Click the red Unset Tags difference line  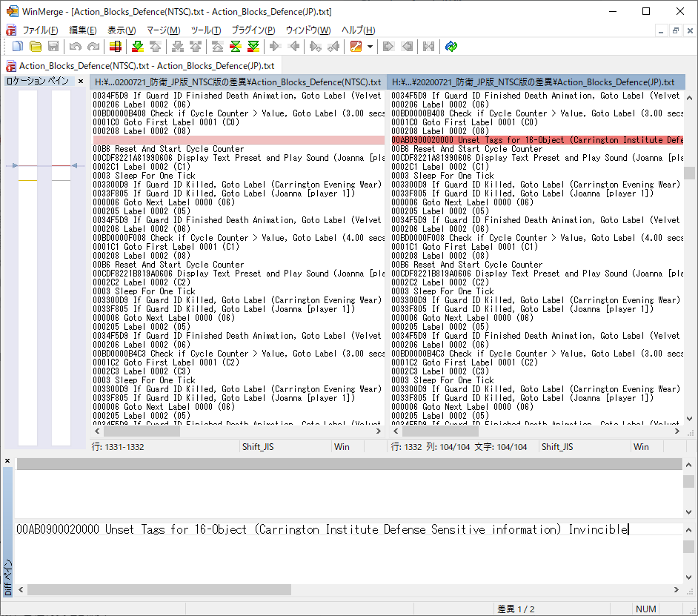[x=536, y=140]
